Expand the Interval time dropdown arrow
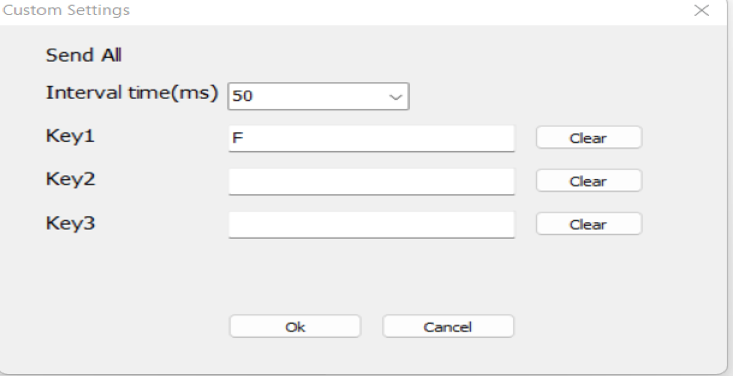Image resolution: width=733 pixels, height=376 pixels. click(395, 97)
